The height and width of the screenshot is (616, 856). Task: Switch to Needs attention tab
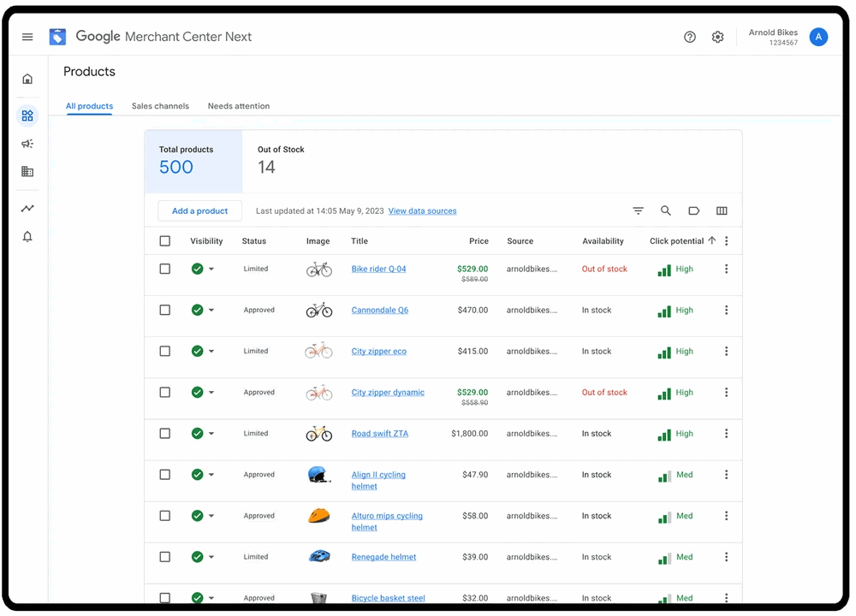[239, 106]
